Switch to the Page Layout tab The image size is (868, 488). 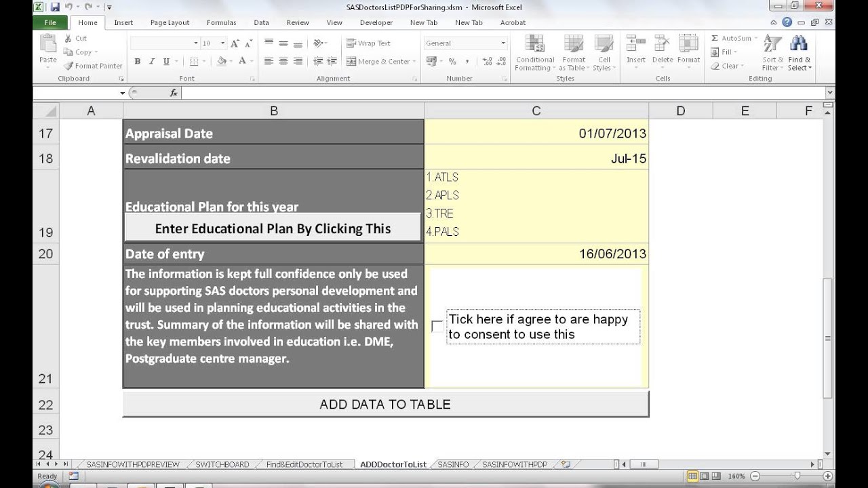click(170, 22)
